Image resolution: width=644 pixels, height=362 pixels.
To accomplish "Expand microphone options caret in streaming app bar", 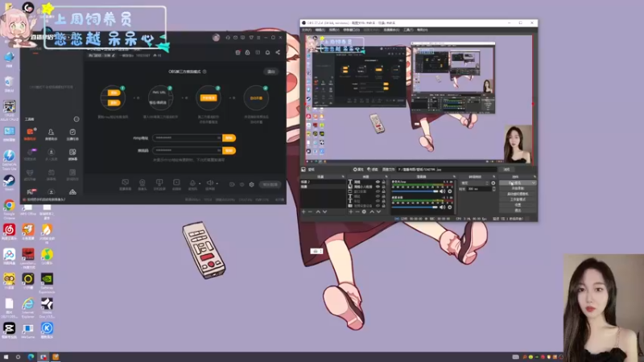I will tap(200, 183).
